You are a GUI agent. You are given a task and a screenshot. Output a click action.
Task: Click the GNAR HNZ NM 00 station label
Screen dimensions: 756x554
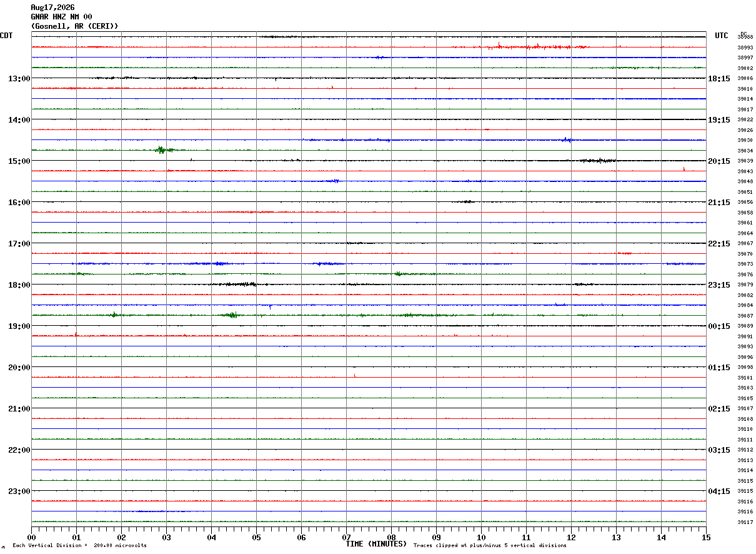(x=61, y=17)
